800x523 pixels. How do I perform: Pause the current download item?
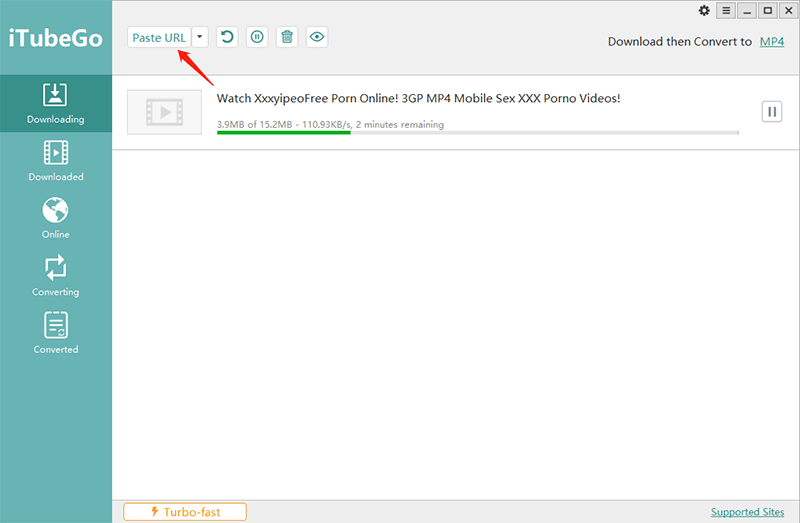click(x=772, y=112)
